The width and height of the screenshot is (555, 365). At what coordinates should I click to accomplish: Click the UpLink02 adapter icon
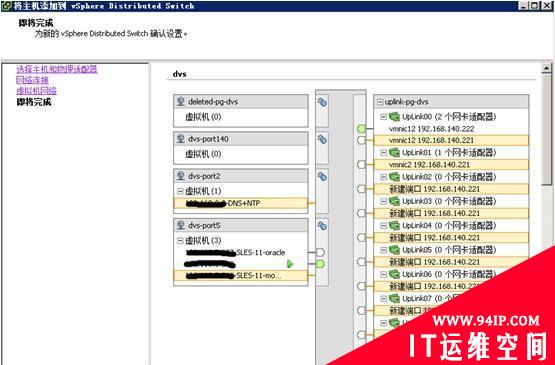(x=394, y=177)
